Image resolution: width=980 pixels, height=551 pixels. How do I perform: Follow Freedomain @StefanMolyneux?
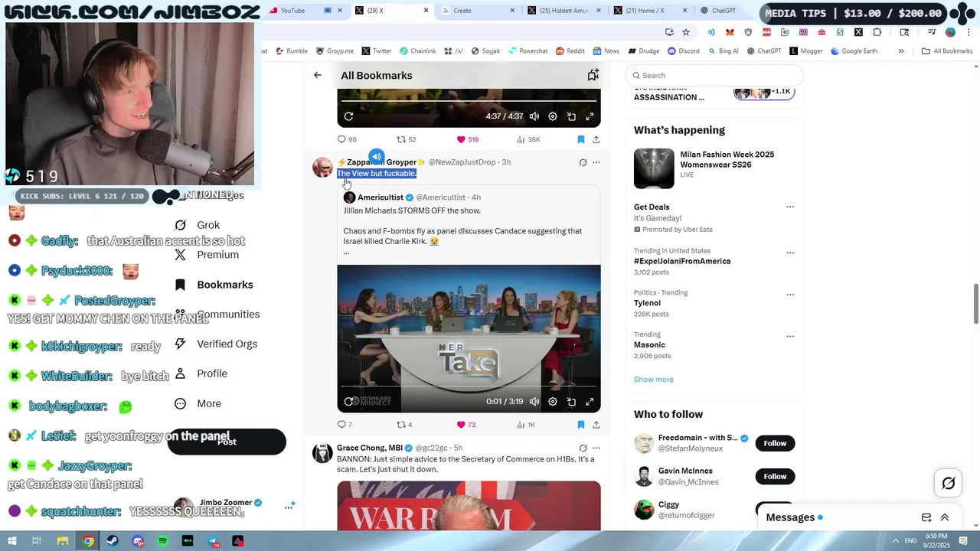(775, 443)
